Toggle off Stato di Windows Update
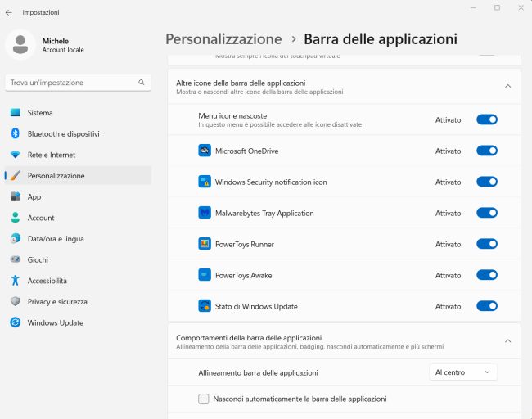This screenshot has height=419, width=532. (487, 306)
